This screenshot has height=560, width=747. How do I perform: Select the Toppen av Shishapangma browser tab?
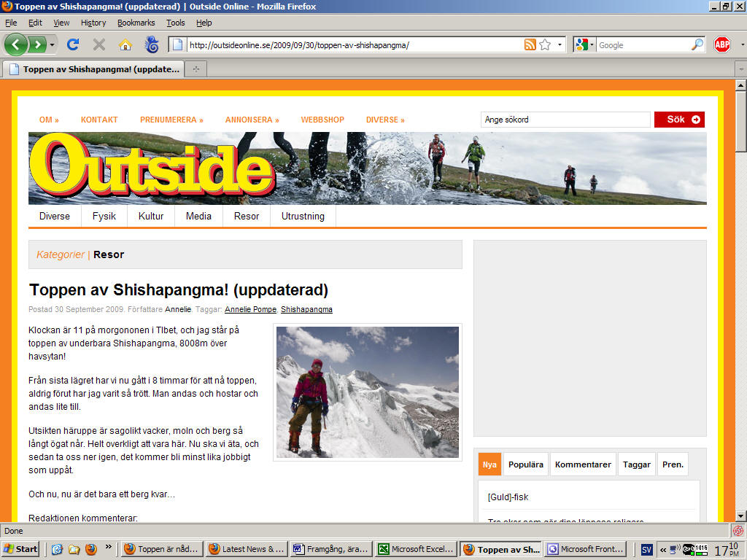(94, 69)
